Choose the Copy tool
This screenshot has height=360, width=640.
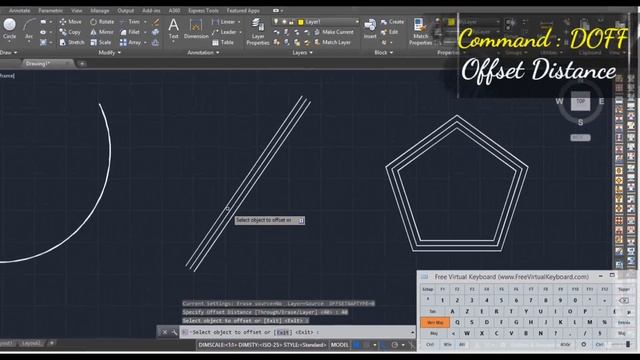point(70,32)
